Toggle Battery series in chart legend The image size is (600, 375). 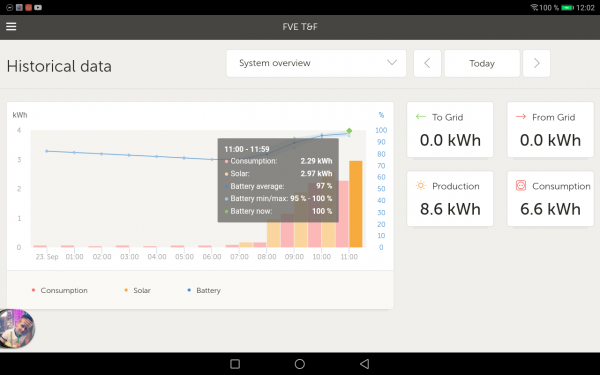coord(204,290)
